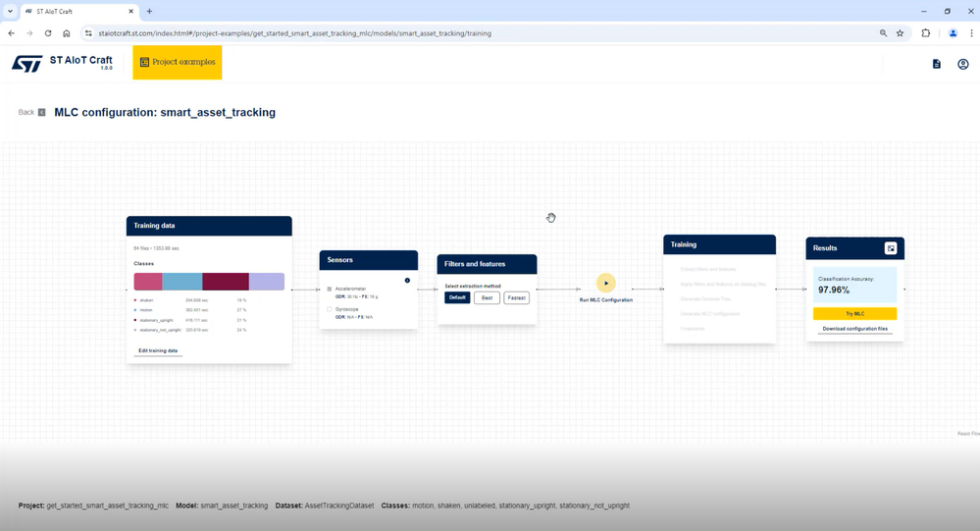The height and width of the screenshot is (531, 980).
Task: Click the React Flow attribution link
Action: point(969,434)
